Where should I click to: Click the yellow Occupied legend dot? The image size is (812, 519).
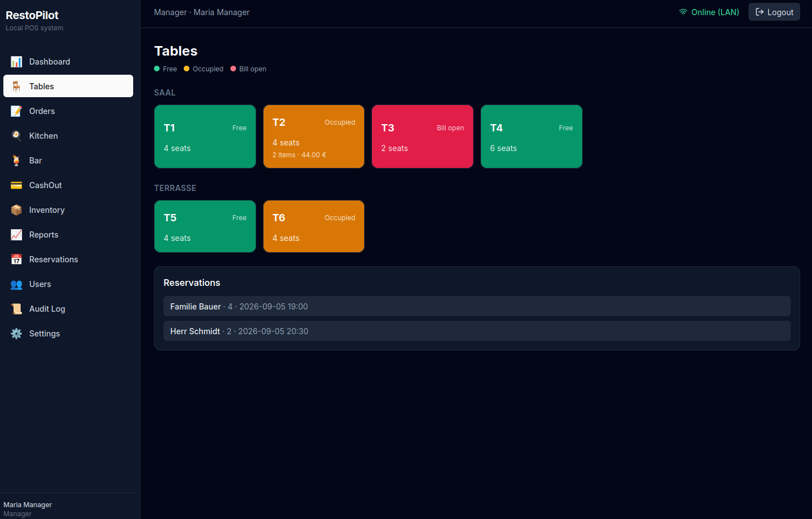pos(187,69)
